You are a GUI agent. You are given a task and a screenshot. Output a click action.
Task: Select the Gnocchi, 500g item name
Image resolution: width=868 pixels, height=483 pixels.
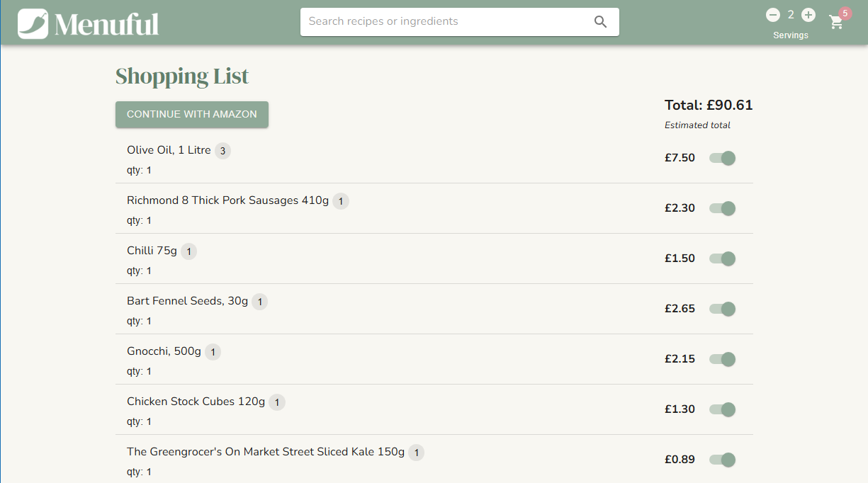click(164, 351)
